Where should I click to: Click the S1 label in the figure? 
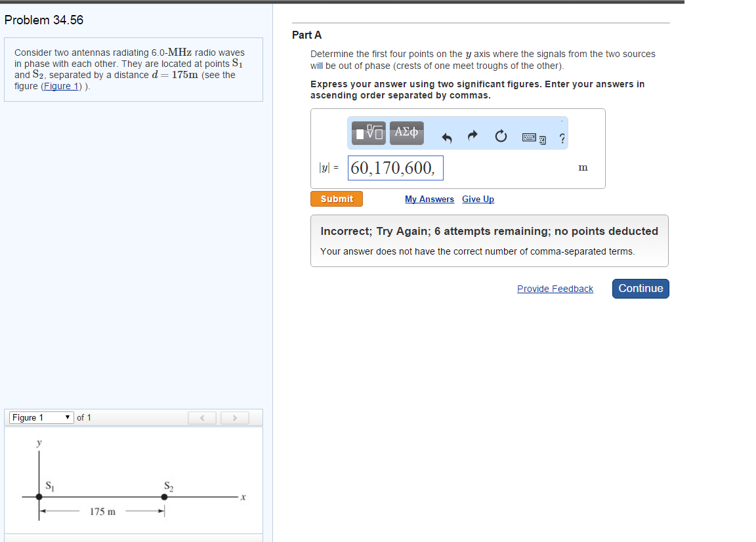coord(50,486)
